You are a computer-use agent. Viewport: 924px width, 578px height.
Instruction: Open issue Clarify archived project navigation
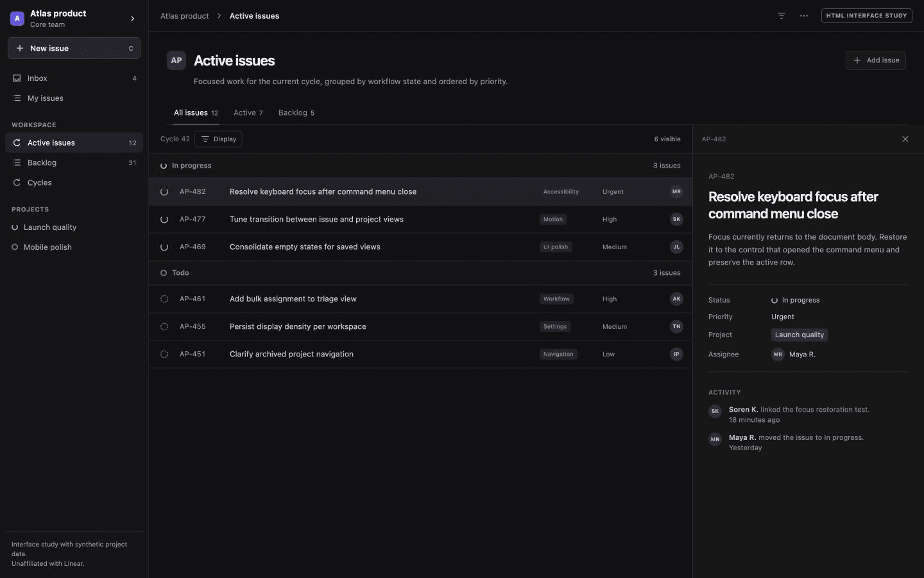420,355
